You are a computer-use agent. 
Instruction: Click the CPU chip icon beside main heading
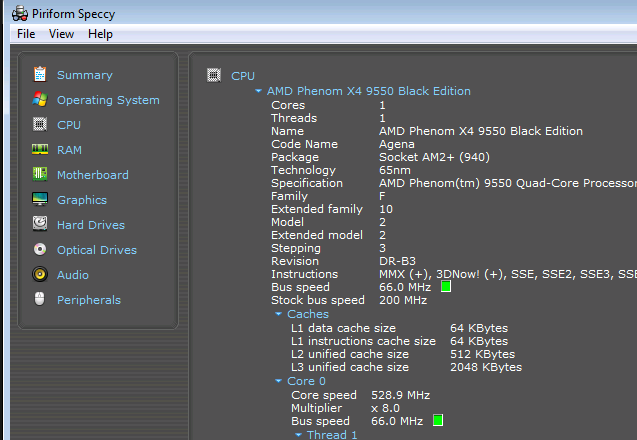(x=214, y=75)
